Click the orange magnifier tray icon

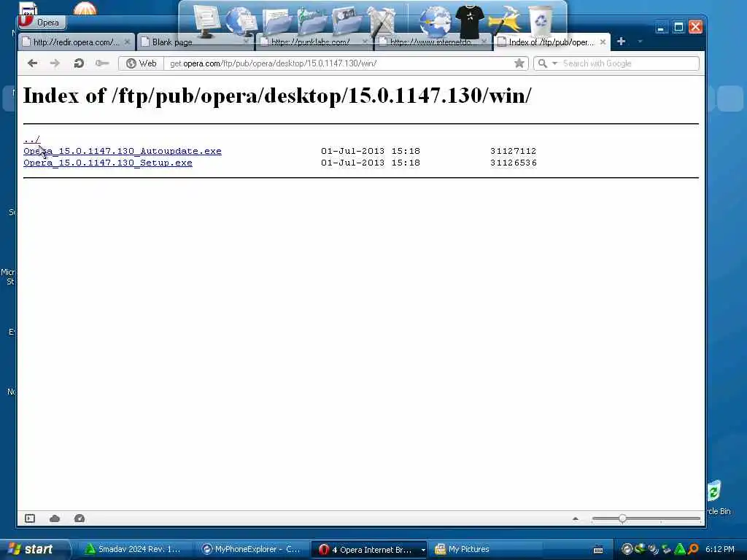[693, 549]
